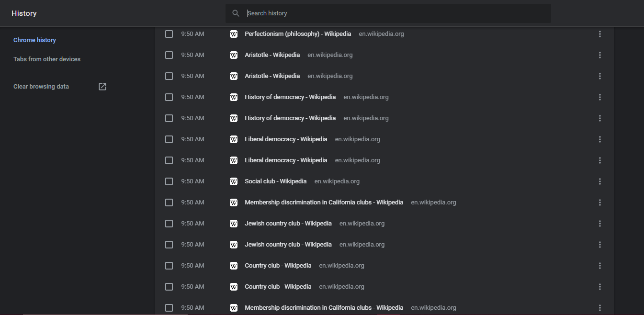Open Perfectionism (philosophy) - Wikipedia link

point(298,34)
